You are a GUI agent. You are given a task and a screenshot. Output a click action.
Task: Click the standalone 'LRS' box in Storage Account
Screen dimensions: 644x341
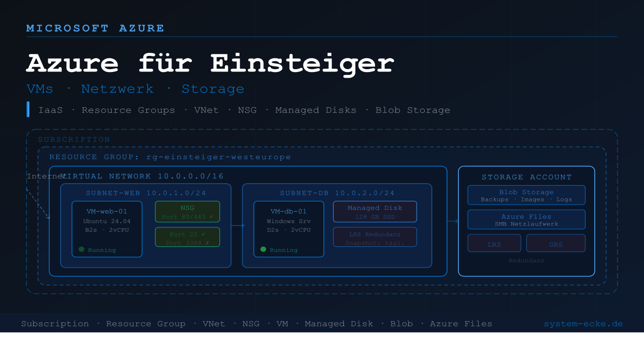(494, 243)
